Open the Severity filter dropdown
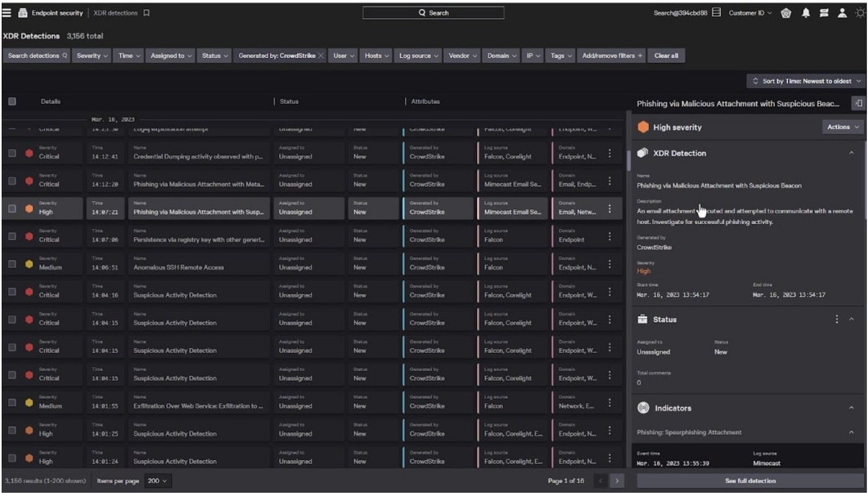The image size is (868, 493). click(x=92, y=56)
